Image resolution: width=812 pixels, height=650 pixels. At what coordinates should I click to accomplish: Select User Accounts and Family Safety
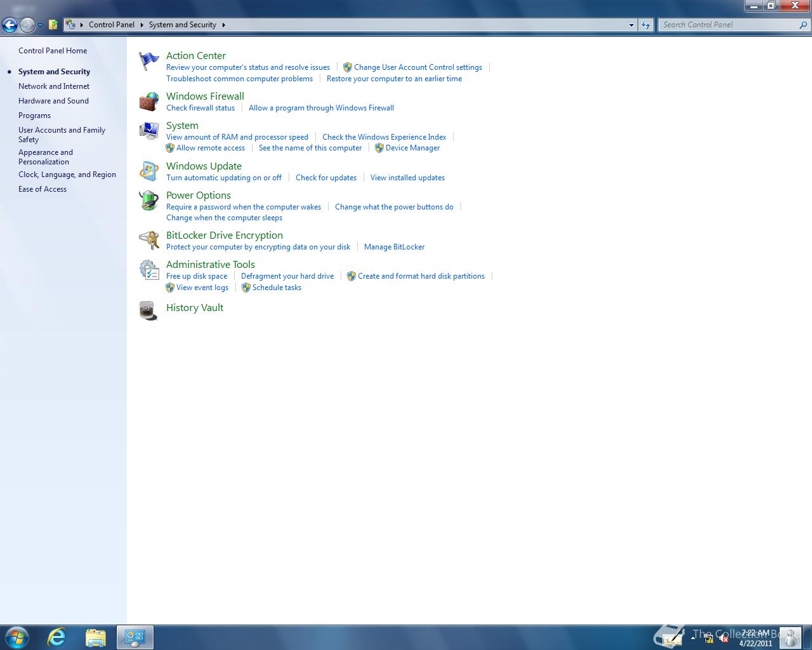(x=62, y=135)
